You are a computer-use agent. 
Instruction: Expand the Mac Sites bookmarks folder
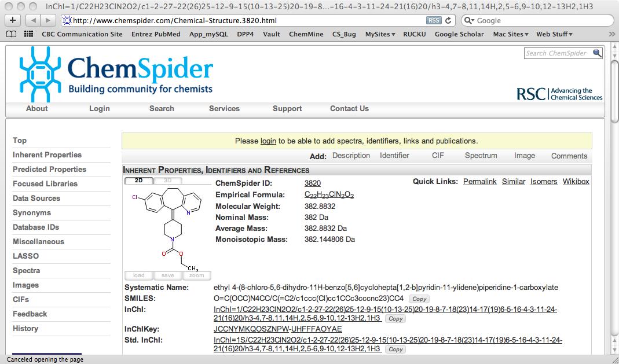[x=511, y=34]
